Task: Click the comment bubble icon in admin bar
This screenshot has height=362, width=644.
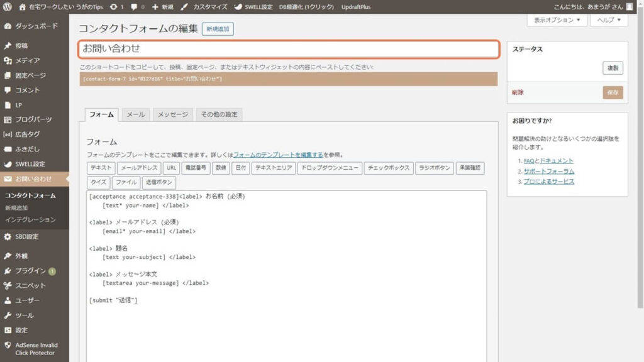Action: [x=135, y=6]
